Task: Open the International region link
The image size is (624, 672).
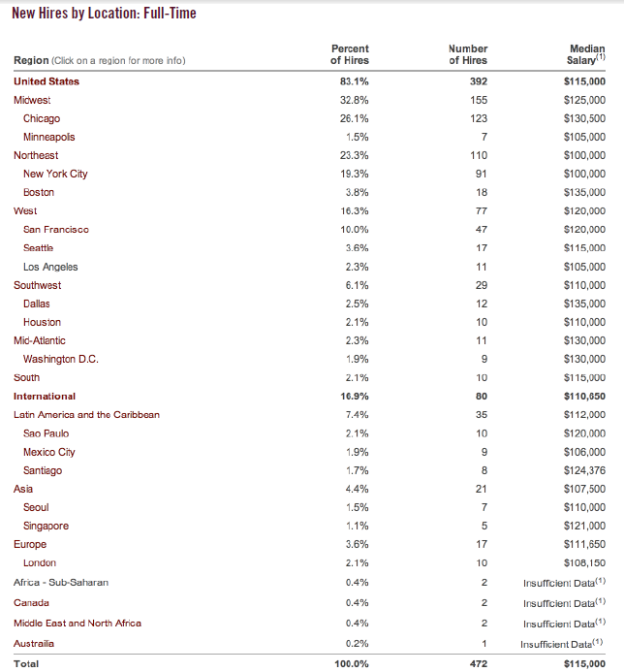Action: click(45, 397)
